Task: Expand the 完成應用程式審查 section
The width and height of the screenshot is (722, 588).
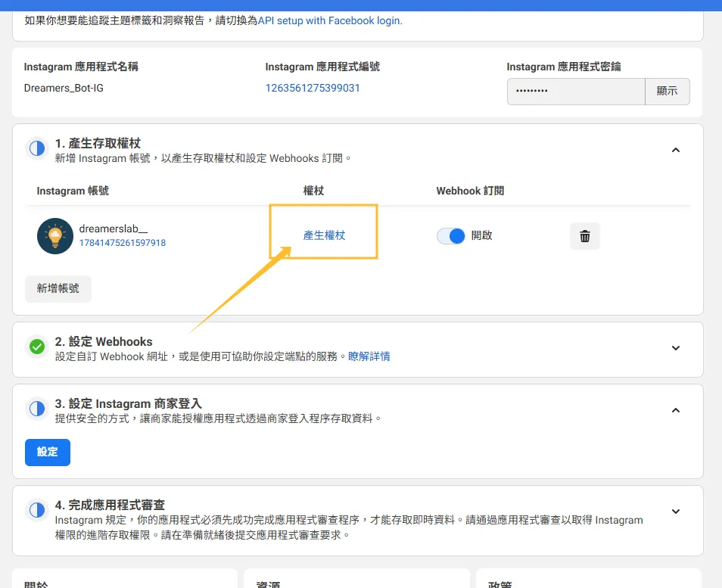Action: click(676, 512)
